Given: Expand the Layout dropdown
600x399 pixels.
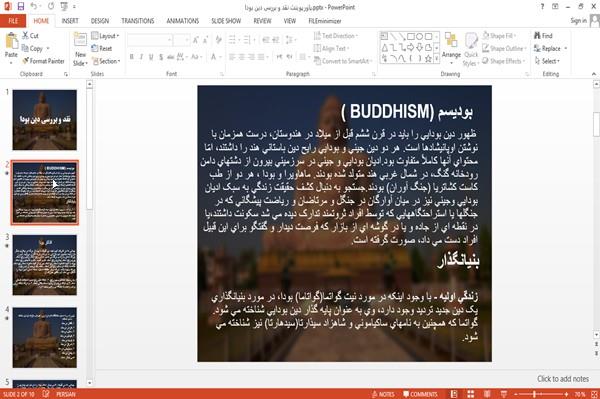Looking at the screenshot, I should click(105, 36).
